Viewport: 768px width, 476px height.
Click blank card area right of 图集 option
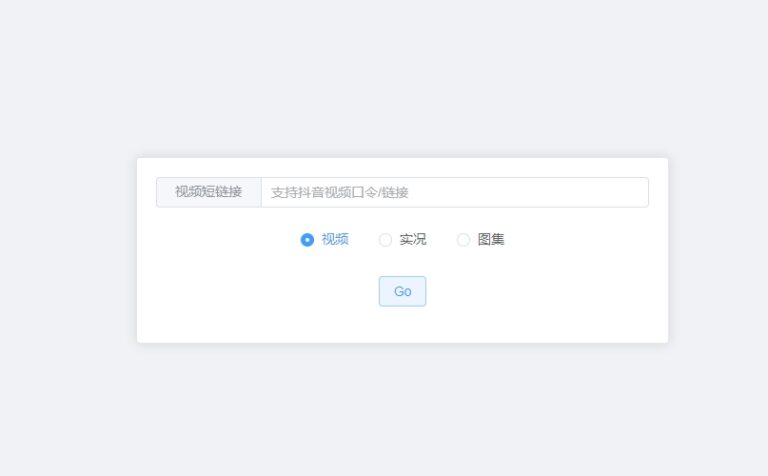point(590,240)
